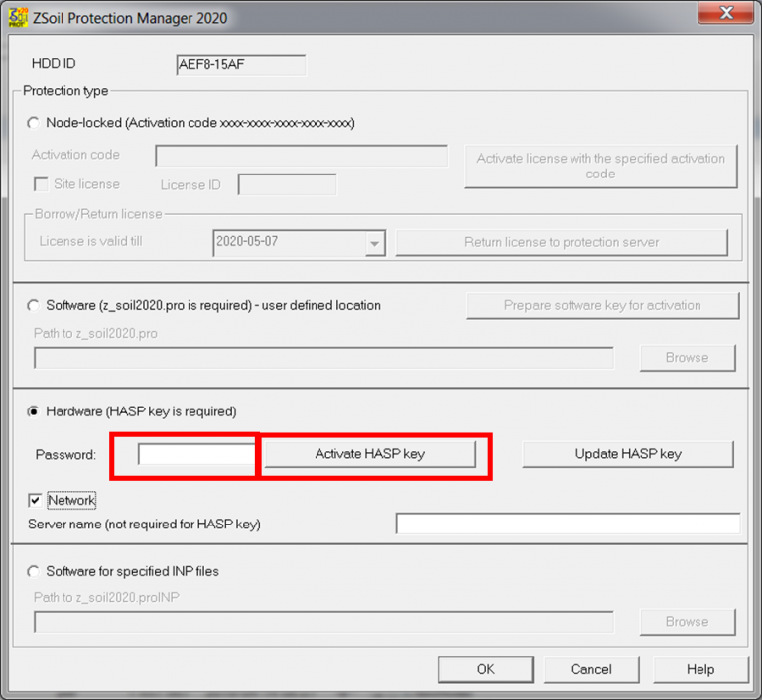762x700 pixels.
Task: Click the Update HASP key button
Action: pos(628,454)
